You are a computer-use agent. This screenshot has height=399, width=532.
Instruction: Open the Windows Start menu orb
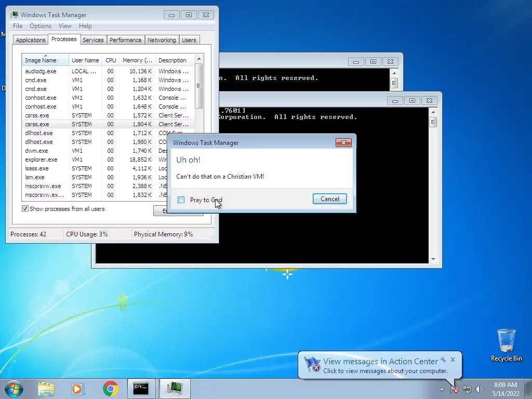14,389
